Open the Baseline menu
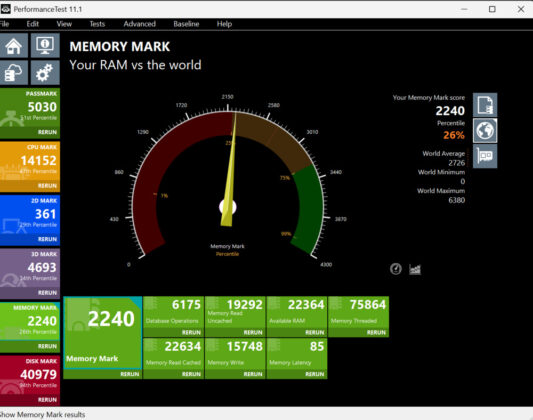533x420 pixels. click(186, 24)
